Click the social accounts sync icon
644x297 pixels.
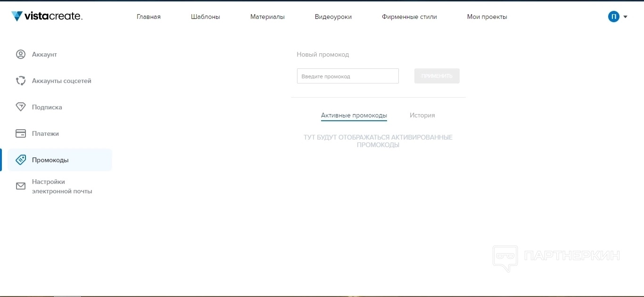point(21,81)
